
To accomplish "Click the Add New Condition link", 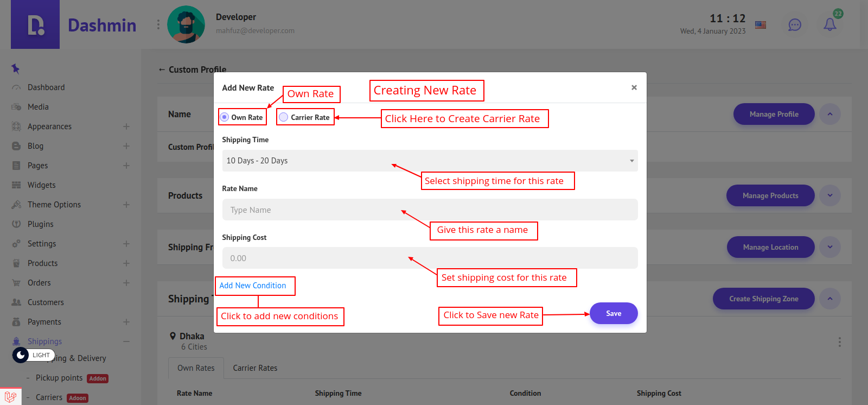I will 252,286.
